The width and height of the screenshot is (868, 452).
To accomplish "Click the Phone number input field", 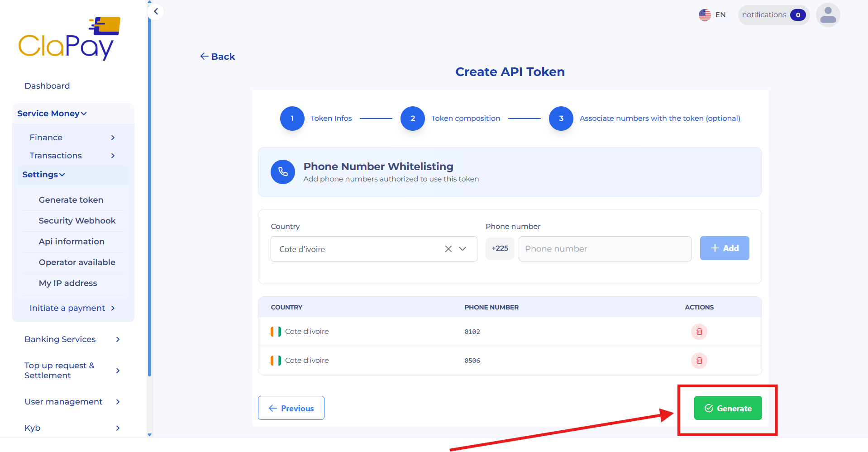I will [x=605, y=248].
